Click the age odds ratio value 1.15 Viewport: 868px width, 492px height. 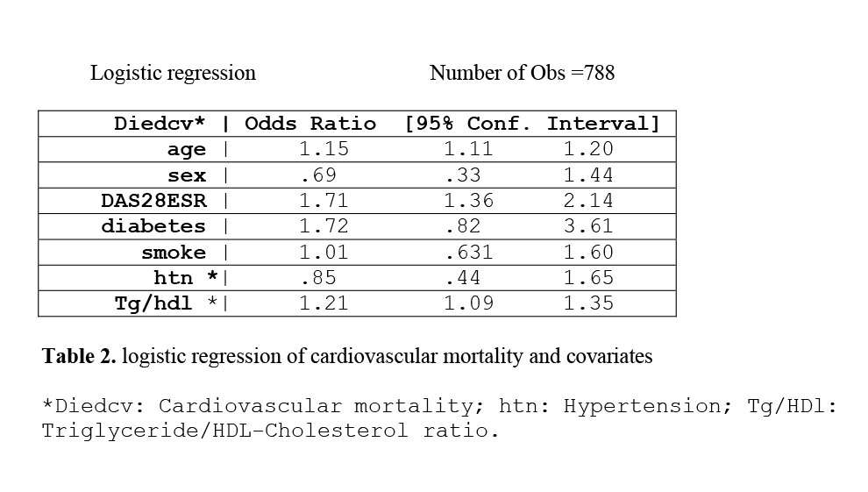324,150
